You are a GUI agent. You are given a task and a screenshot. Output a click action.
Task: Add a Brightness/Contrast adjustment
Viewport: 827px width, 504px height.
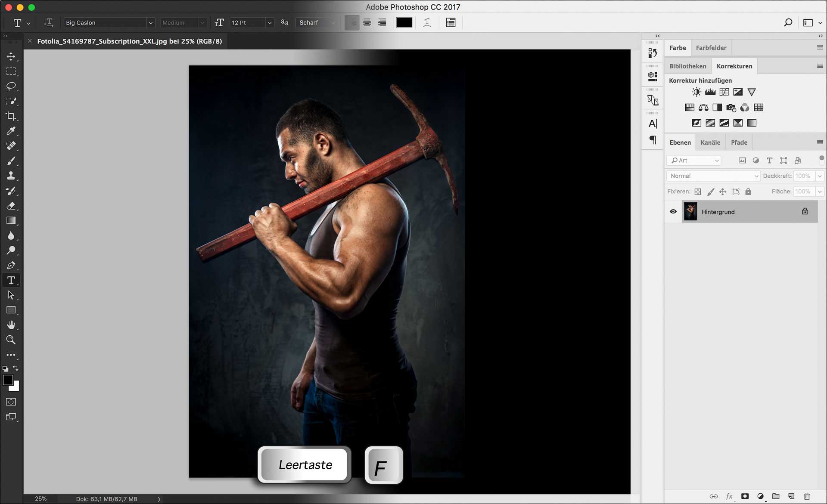[696, 92]
